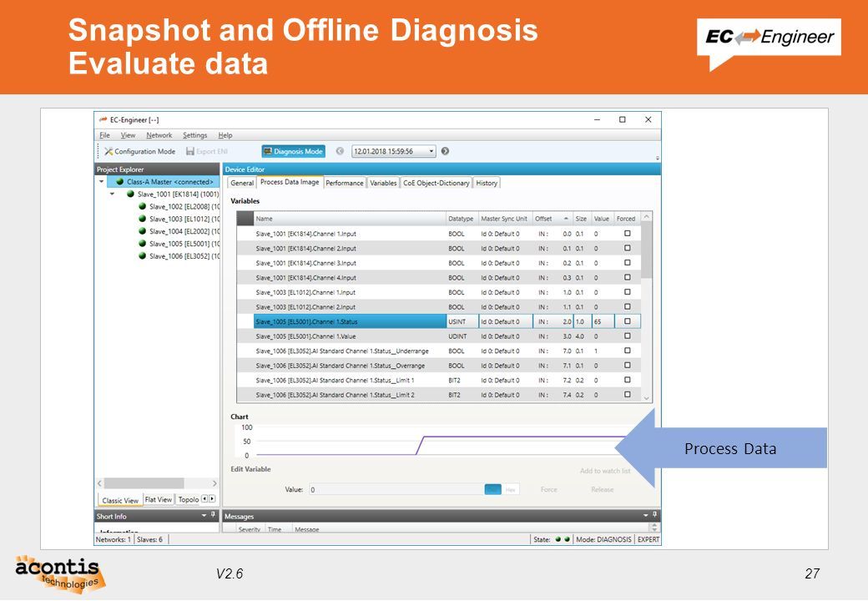
Task: Click the Diagnosis Mode button
Action: (x=293, y=151)
